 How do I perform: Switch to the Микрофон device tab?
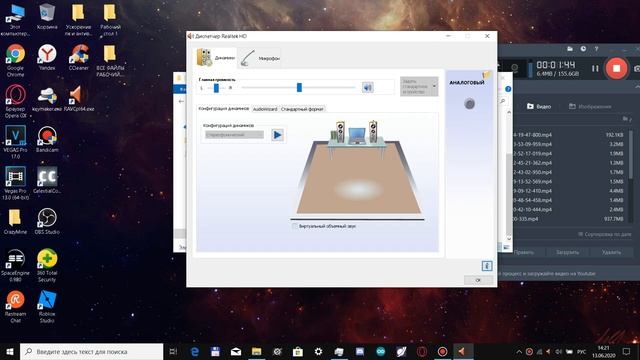tap(260, 58)
